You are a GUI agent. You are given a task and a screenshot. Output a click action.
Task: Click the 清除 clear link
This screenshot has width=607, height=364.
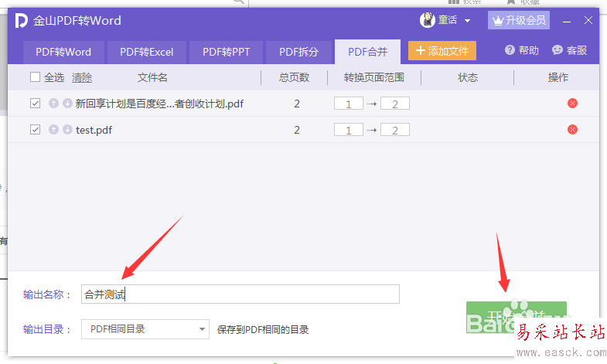click(82, 78)
